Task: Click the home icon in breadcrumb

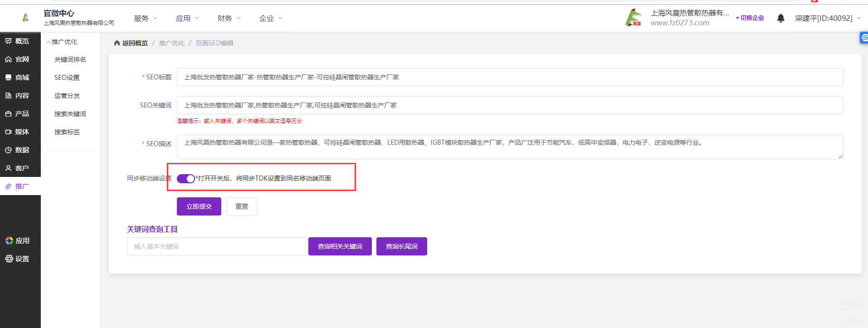Action: click(x=117, y=43)
